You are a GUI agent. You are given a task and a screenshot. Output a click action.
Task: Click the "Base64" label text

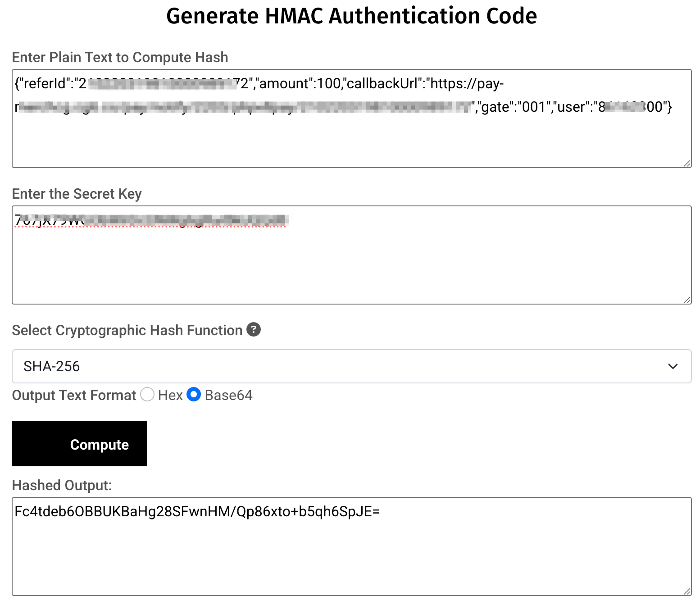click(x=228, y=395)
